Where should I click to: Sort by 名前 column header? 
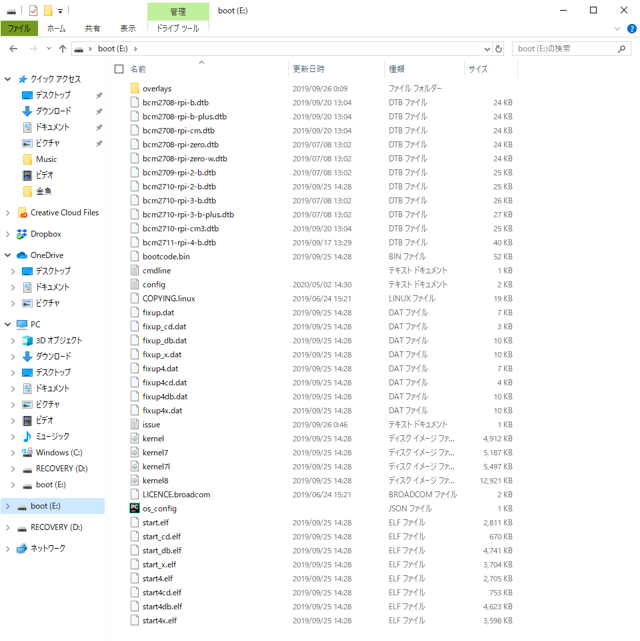coord(138,69)
